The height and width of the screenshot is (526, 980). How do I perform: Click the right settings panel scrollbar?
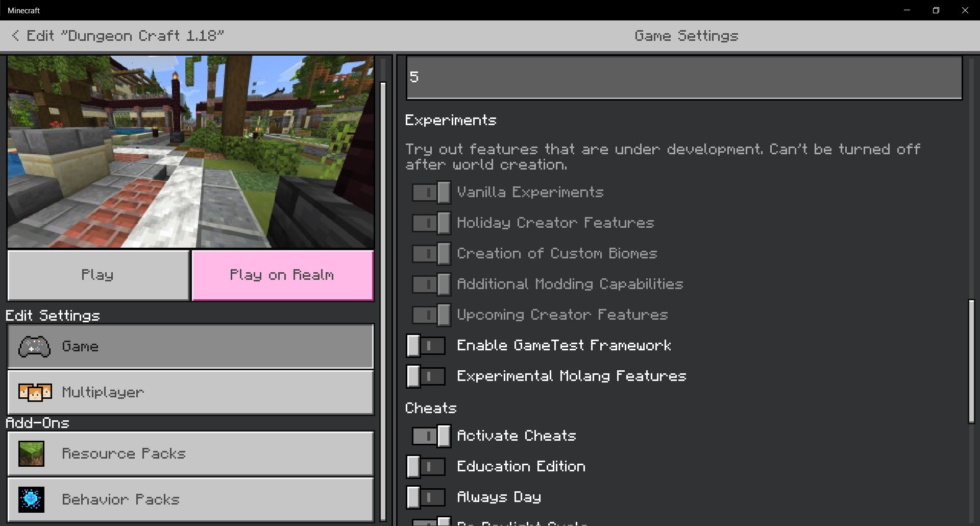tap(972, 362)
